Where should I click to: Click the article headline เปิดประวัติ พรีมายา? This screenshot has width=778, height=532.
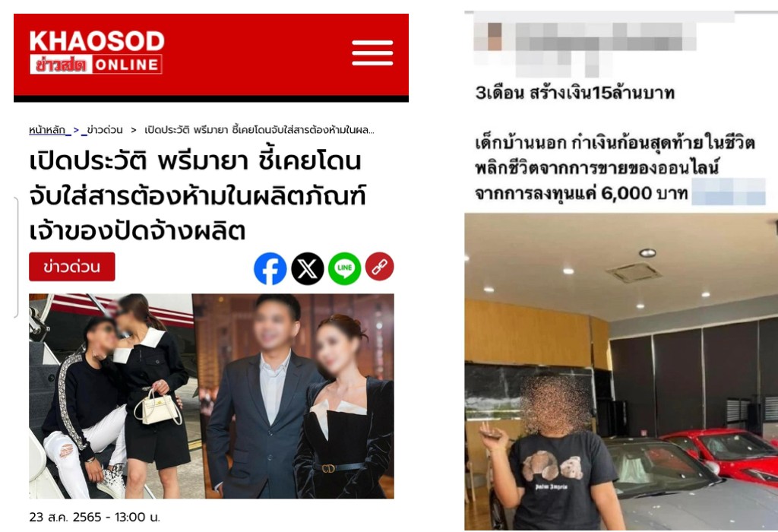pos(198,196)
